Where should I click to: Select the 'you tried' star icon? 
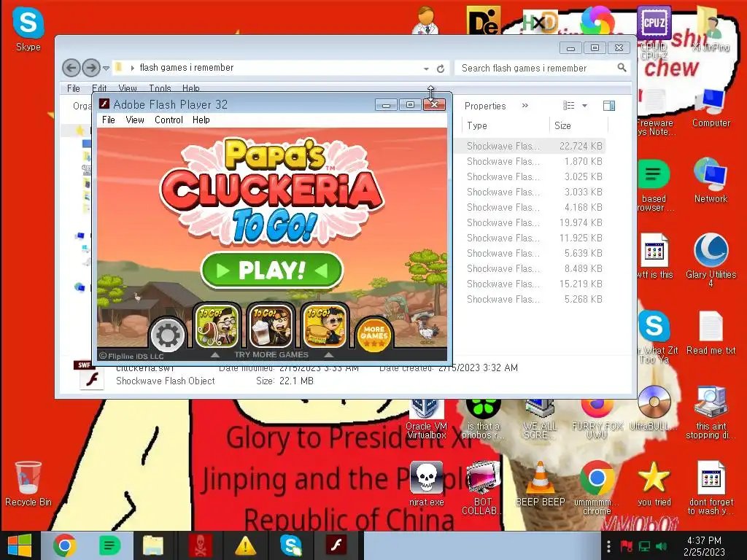pyautogui.click(x=654, y=484)
